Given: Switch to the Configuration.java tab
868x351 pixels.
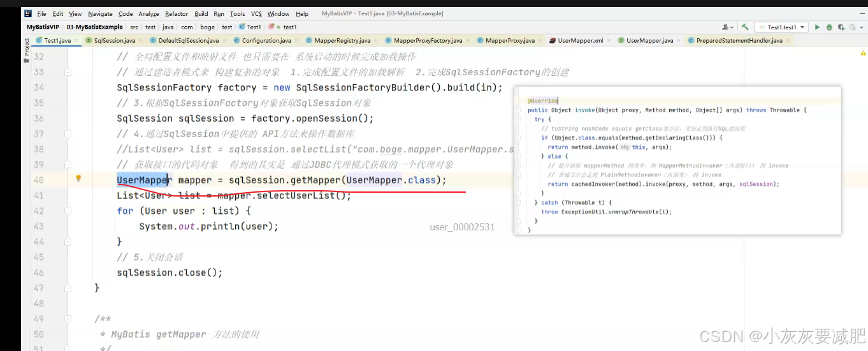Looking at the screenshot, I should [266, 41].
